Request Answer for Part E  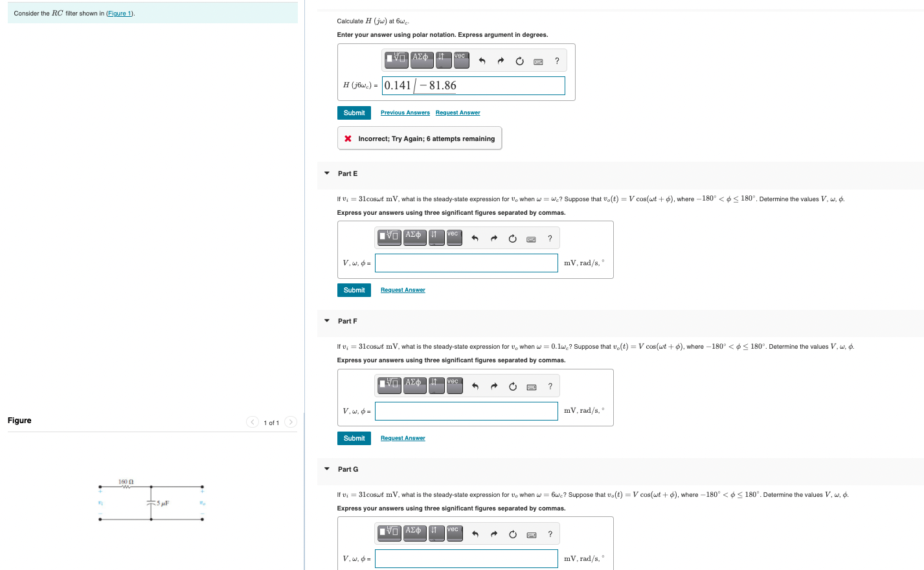coord(403,290)
